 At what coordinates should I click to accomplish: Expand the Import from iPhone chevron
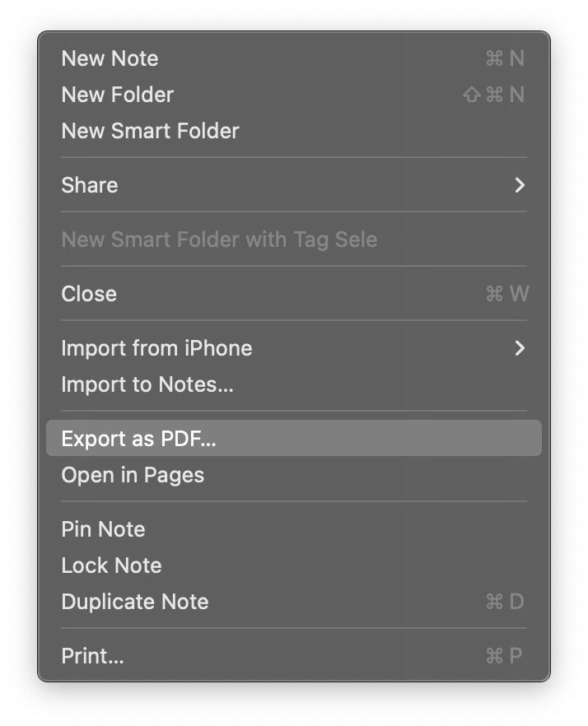pos(520,348)
